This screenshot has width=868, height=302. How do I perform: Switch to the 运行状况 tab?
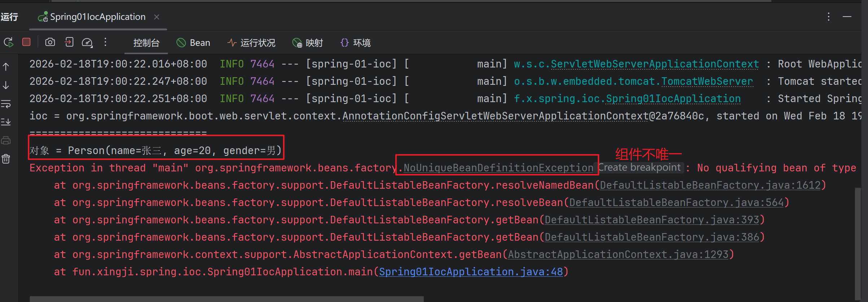click(251, 43)
